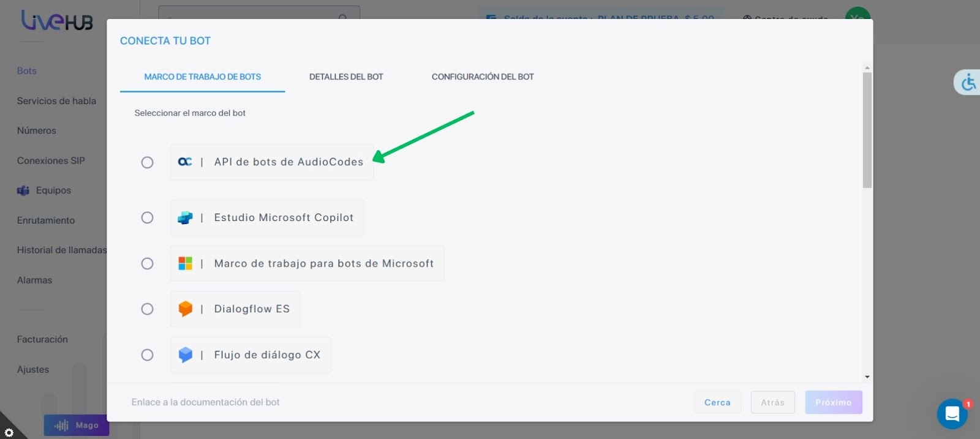
Task: Open Números in the sidebar
Action: click(x=37, y=130)
